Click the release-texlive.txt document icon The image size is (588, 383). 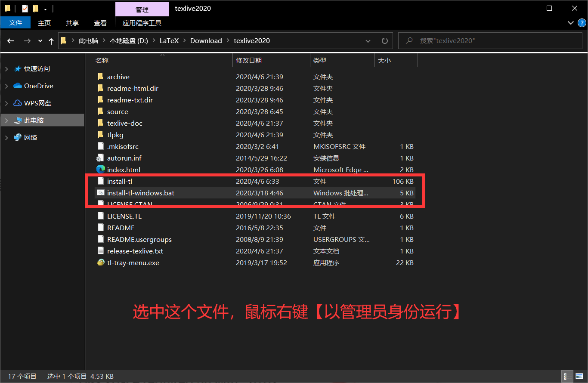pos(100,251)
